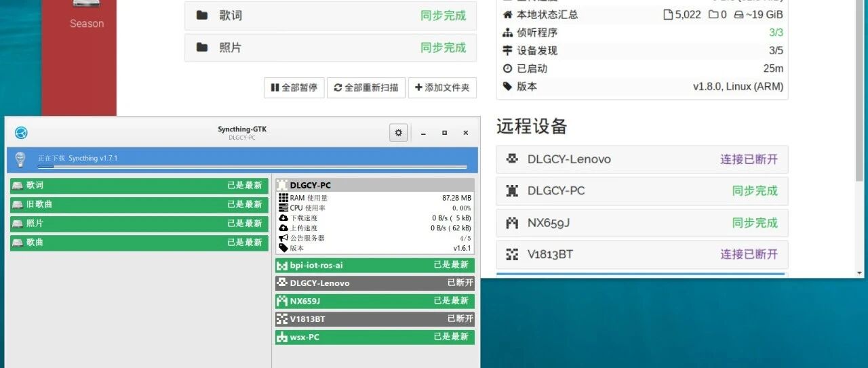Click the 全部暂停 button
The height and width of the screenshot is (368, 868).
click(294, 87)
